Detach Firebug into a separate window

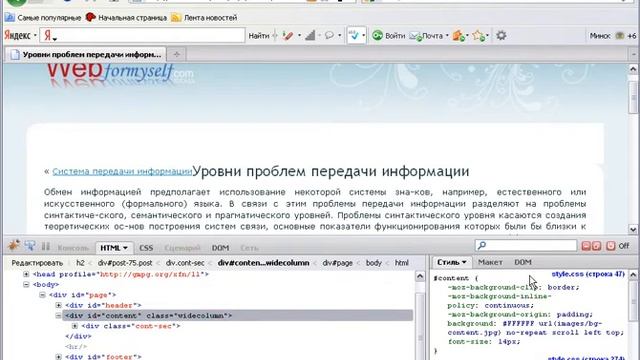596,246
